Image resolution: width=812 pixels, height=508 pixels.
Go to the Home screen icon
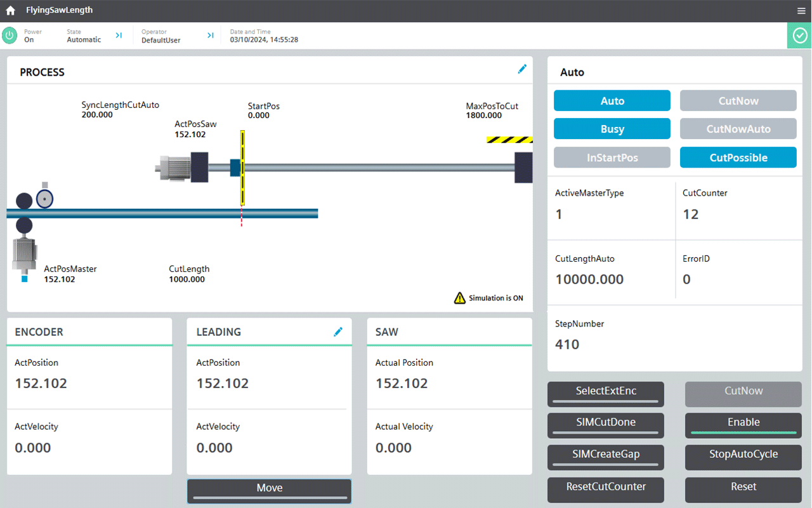coord(11,10)
